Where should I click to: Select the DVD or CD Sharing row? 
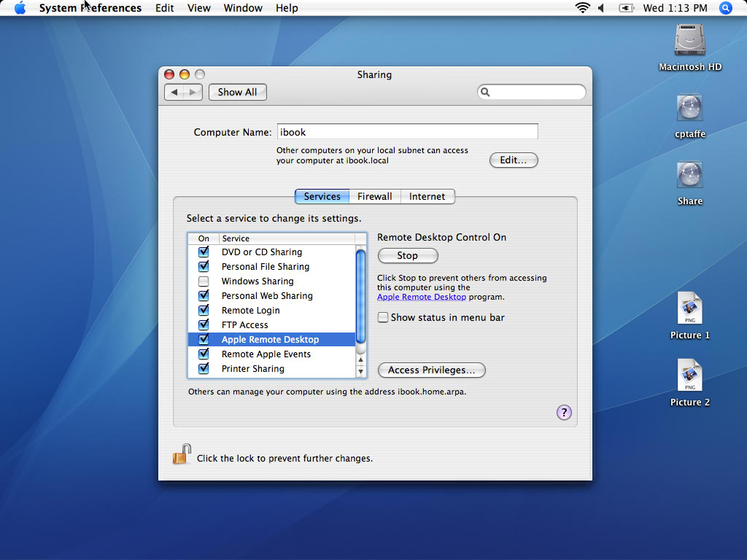pos(271,252)
